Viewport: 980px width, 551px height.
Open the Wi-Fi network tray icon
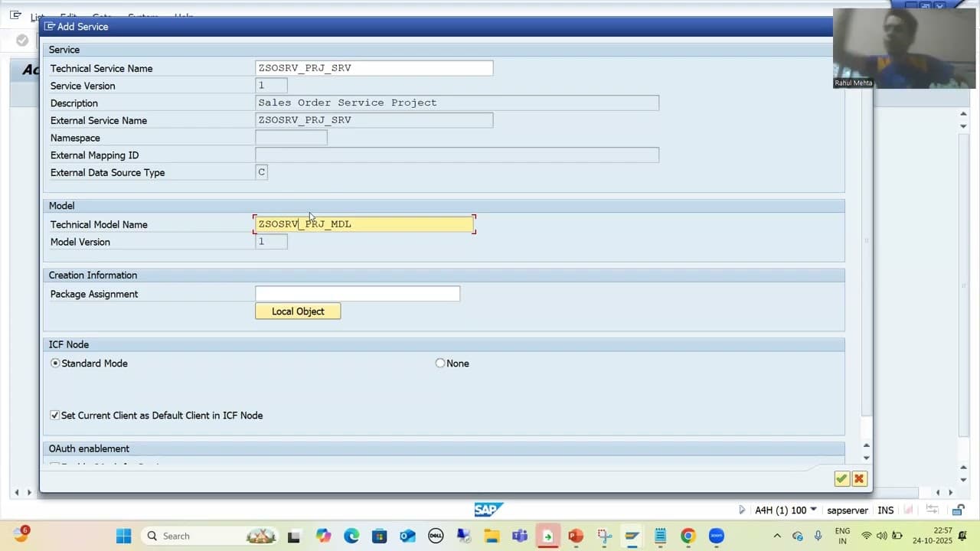[x=867, y=536]
